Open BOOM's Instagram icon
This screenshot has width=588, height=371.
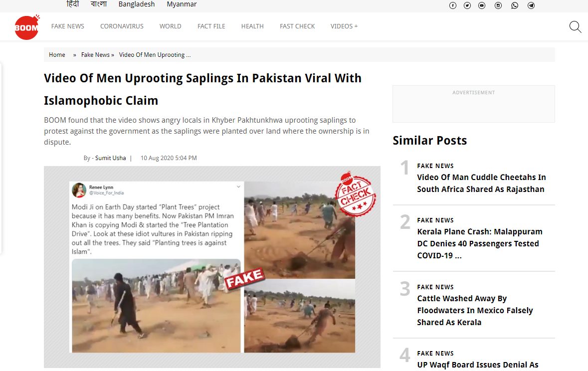pyautogui.click(x=498, y=5)
